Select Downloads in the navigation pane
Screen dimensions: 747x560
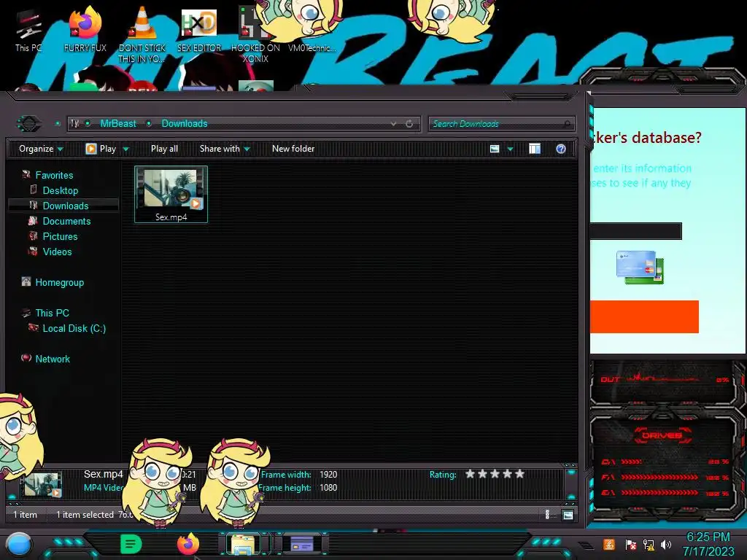(x=63, y=206)
